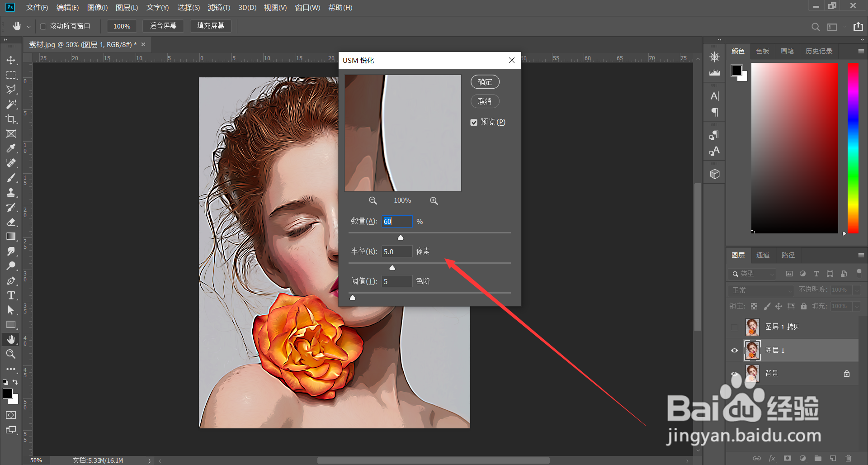The image size is (868, 465).
Task: Click the 100% zoom button
Action: [x=122, y=26]
